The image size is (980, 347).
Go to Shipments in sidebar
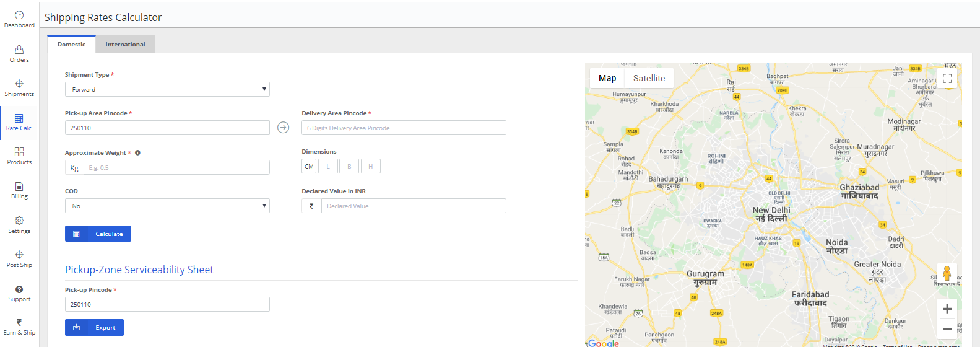coord(19,88)
